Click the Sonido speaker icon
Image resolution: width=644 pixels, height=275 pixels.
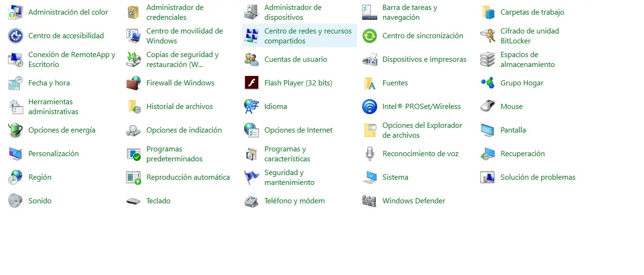[x=16, y=201]
